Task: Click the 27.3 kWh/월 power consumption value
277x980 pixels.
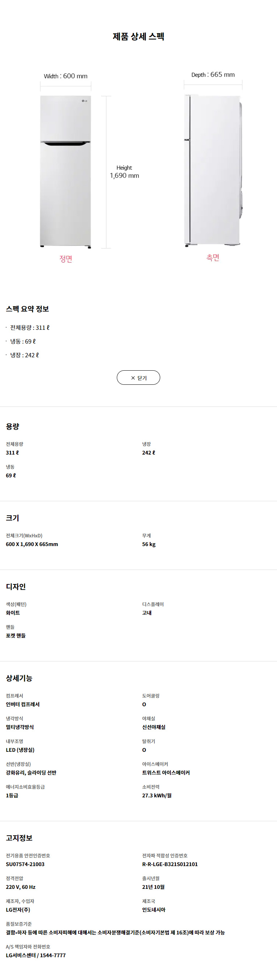Action: [157, 796]
